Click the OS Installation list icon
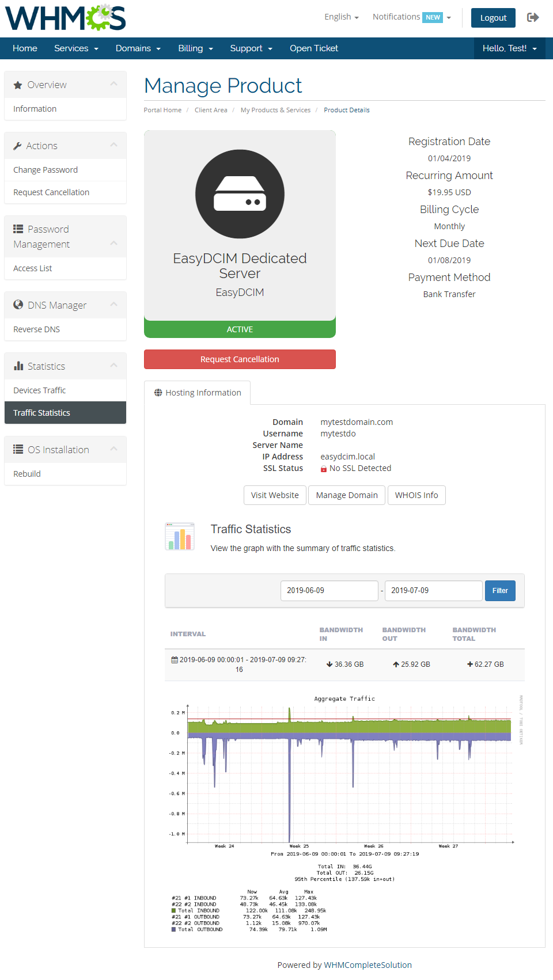This screenshot has width=553, height=980. 18,449
